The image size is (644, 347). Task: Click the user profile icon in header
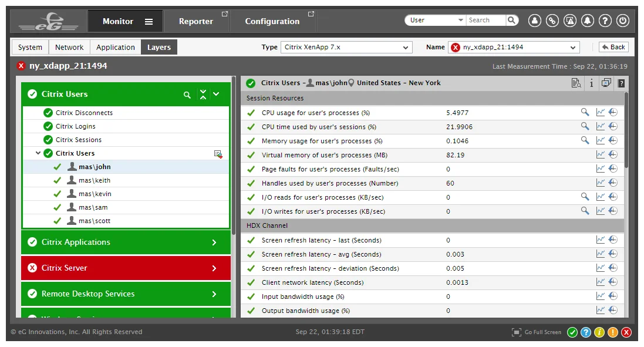coord(534,21)
